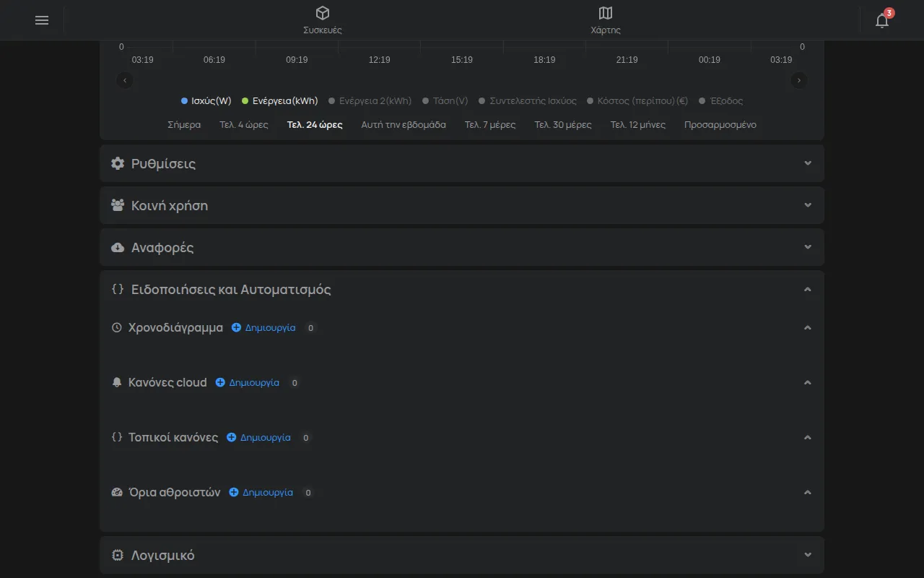This screenshot has height=578, width=924.
Task: Click the braces icon beside Τοπικοί κανόνες
Action: [117, 437]
